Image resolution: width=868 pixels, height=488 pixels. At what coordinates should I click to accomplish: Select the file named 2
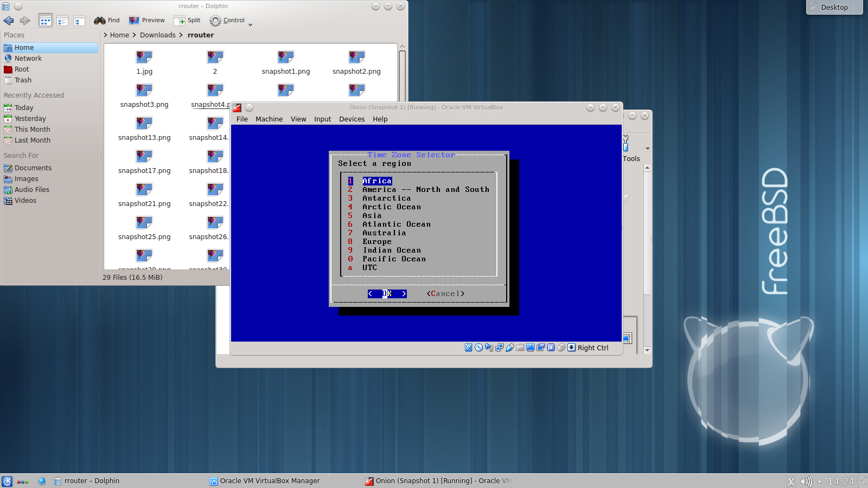click(215, 62)
